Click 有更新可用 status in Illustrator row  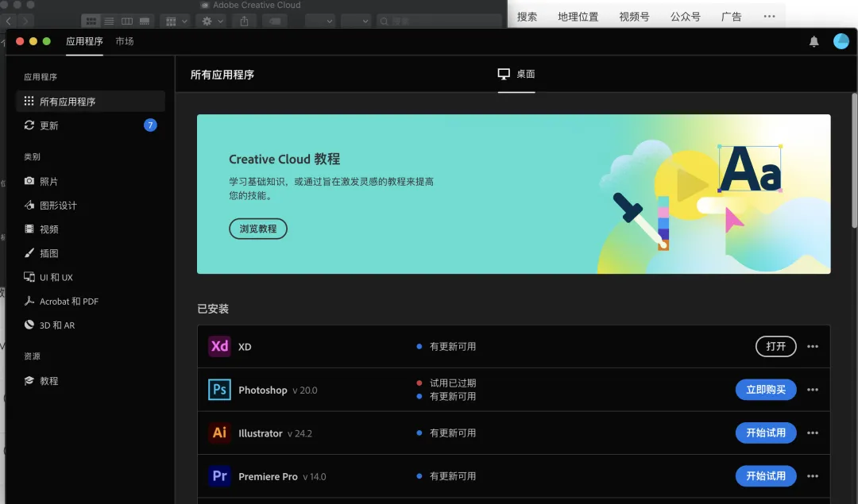[453, 433]
